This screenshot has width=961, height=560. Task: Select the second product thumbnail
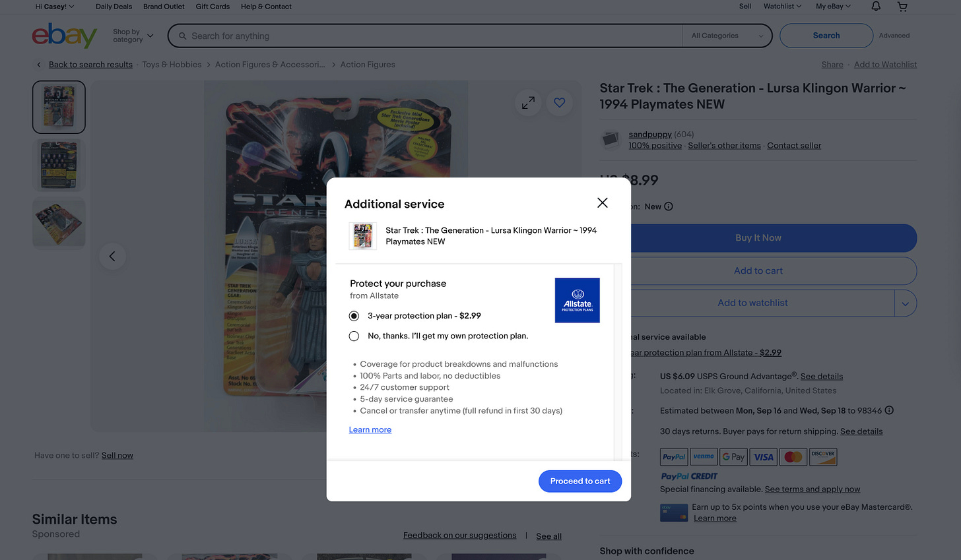coord(59,166)
